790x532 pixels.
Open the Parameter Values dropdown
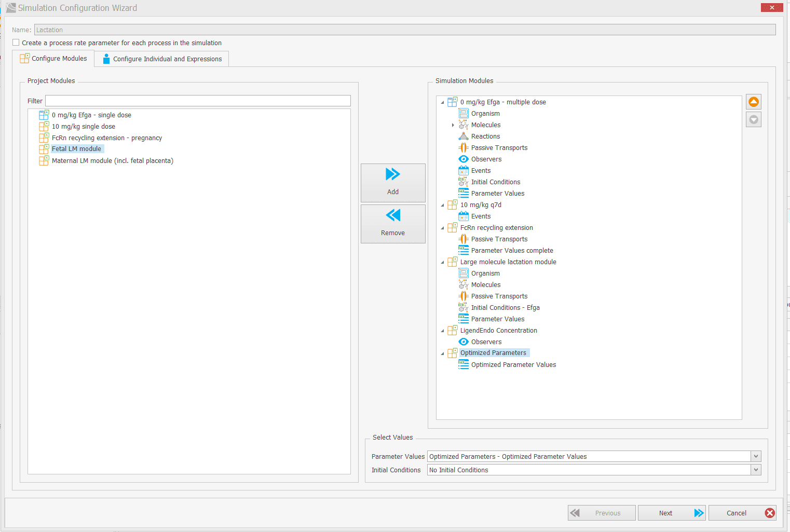click(x=756, y=456)
